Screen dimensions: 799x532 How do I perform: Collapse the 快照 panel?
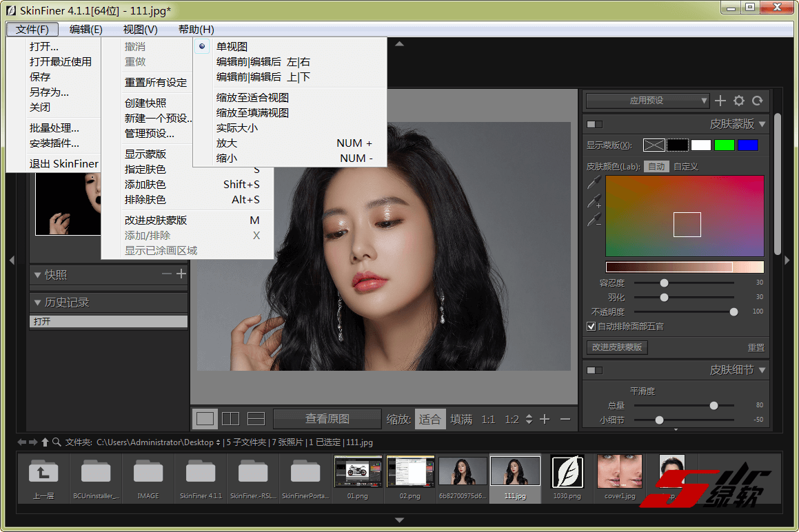[x=38, y=275]
